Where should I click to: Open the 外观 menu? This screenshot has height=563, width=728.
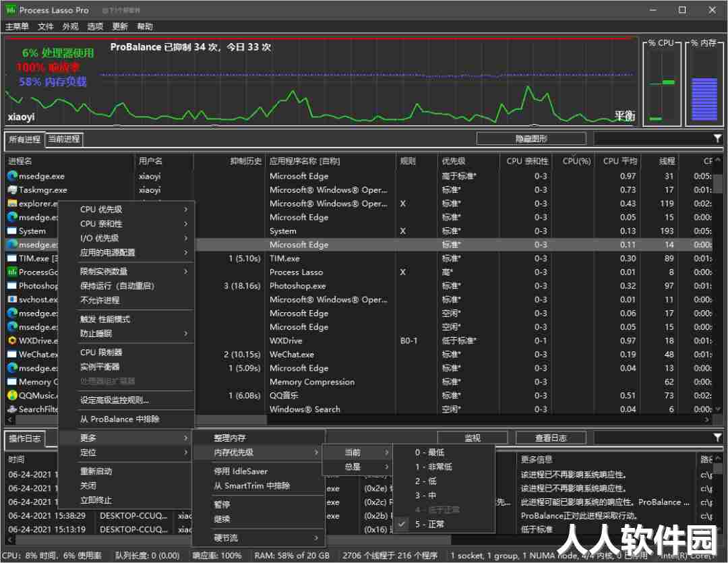70,26
